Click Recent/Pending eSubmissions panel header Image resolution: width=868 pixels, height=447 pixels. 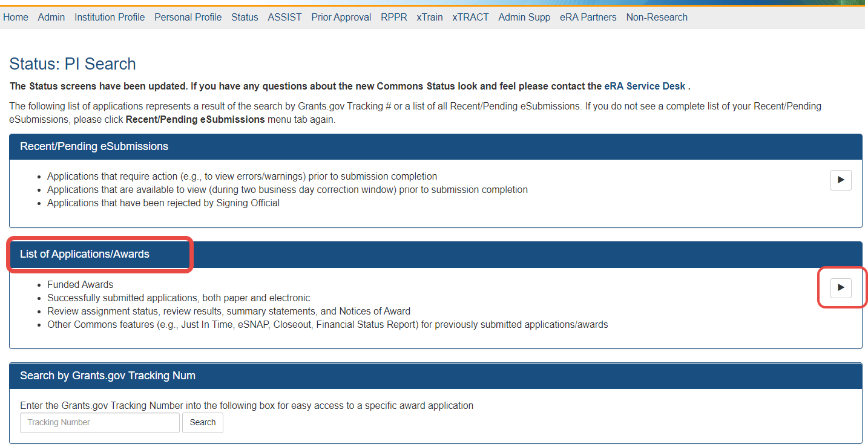(x=94, y=146)
